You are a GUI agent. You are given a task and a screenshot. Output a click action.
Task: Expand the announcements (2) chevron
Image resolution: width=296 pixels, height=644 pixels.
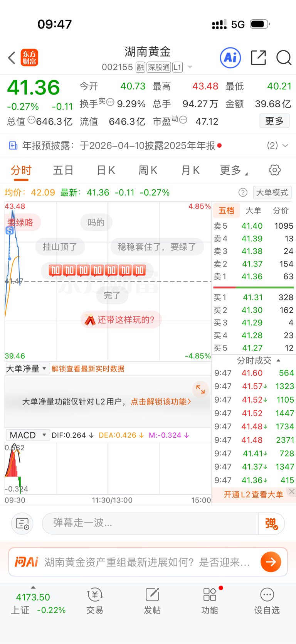[285, 145]
